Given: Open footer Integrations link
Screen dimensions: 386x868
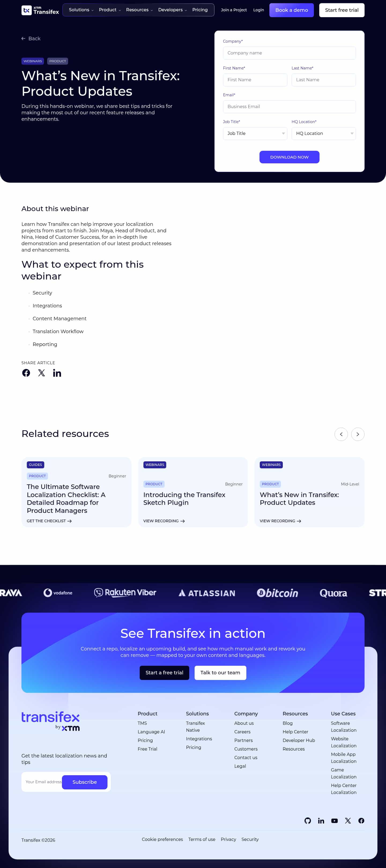Looking at the screenshot, I should pyautogui.click(x=199, y=739).
